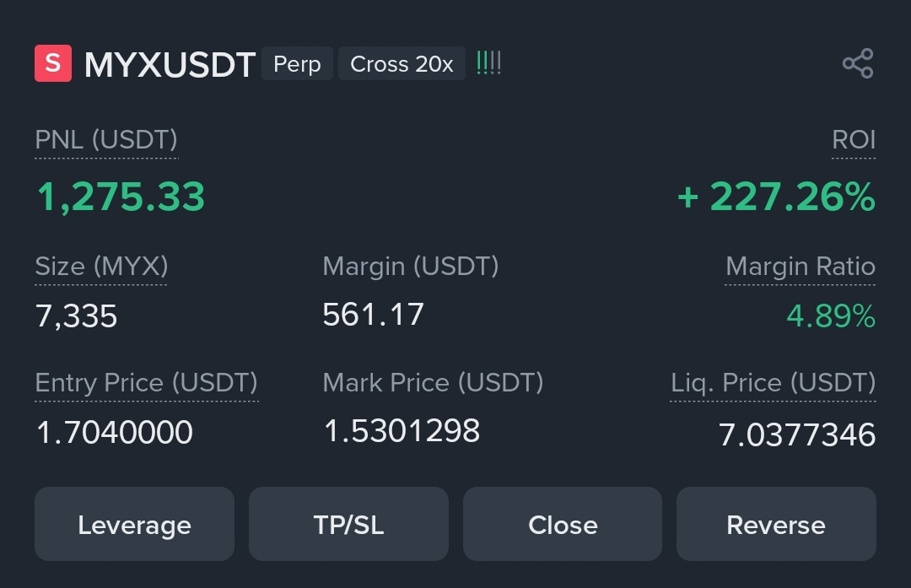The height and width of the screenshot is (588, 911).
Task: Reverse the MYXUSDT position
Action: (x=776, y=524)
